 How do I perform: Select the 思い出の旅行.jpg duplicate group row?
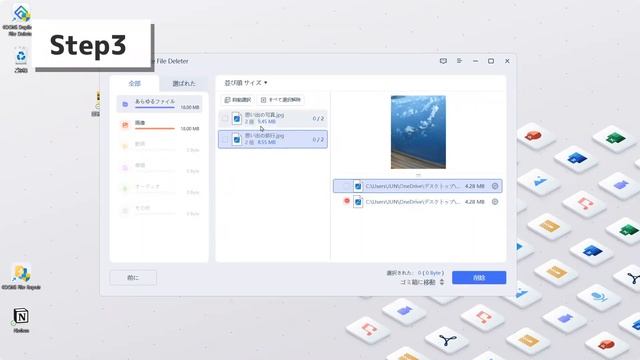pyautogui.click(x=273, y=139)
